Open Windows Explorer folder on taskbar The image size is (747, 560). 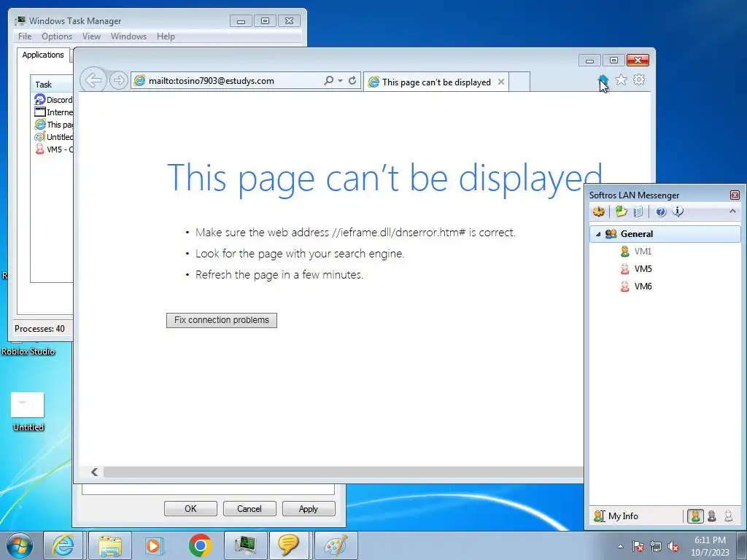(x=110, y=545)
